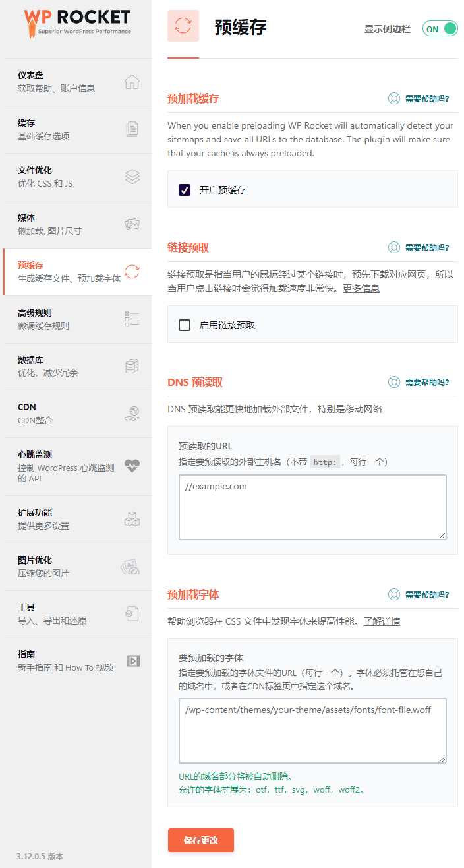Enable the 启用链接预取 checkbox
Image resolution: width=464 pixels, height=868 pixels.
tap(185, 325)
